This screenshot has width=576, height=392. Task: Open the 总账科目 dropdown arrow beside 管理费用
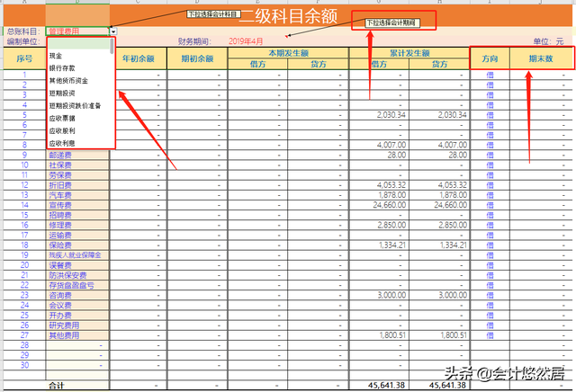pos(113,31)
